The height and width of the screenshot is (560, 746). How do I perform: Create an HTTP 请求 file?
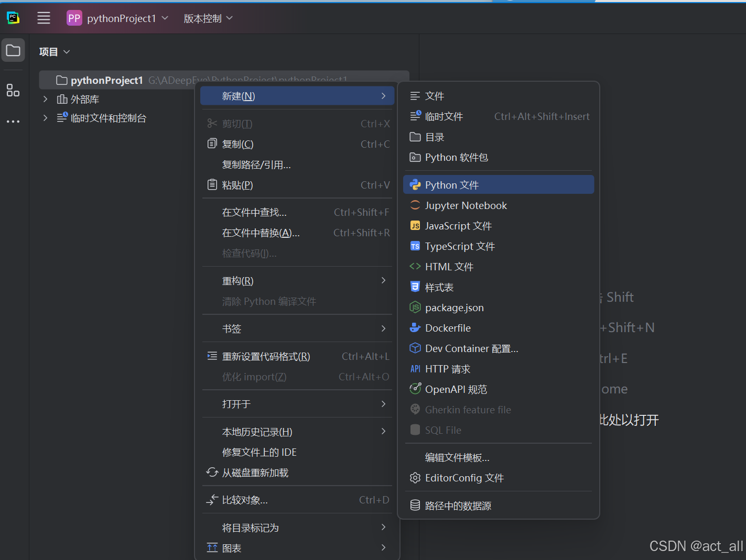click(x=447, y=368)
